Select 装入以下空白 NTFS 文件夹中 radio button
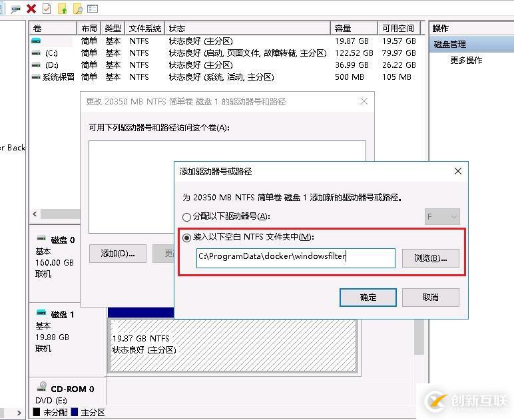 pos(186,238)
